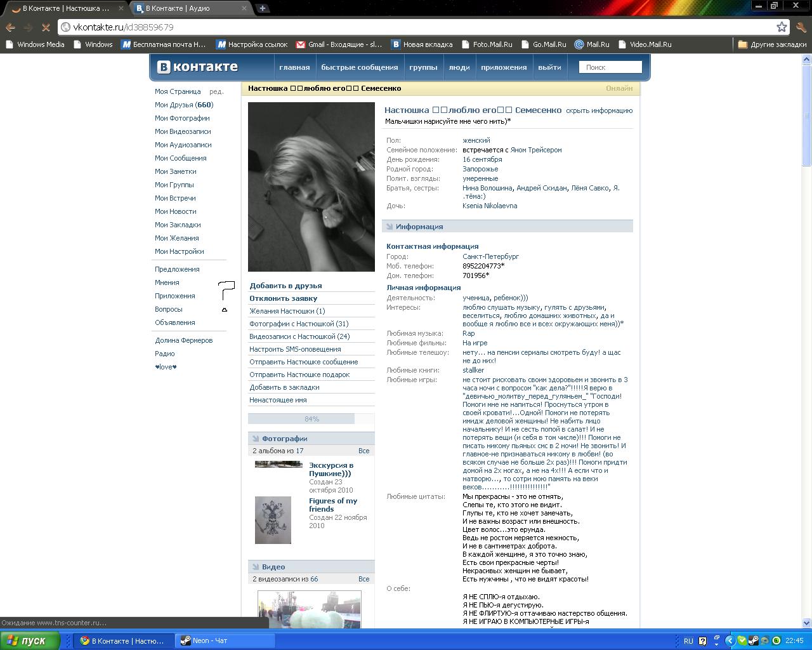This screenshot has width=812, height=650.
Task: Open 'группы' in the top menu
Action: click(423, 67)
